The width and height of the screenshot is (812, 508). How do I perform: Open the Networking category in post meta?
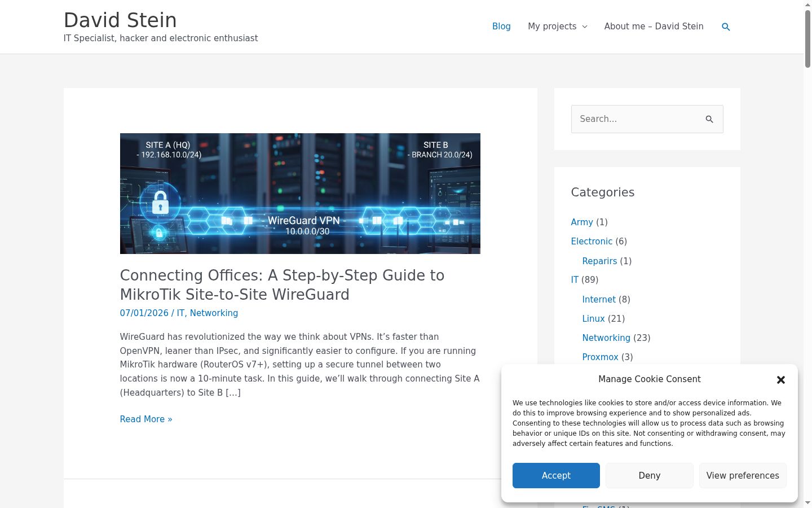point(214,313)
